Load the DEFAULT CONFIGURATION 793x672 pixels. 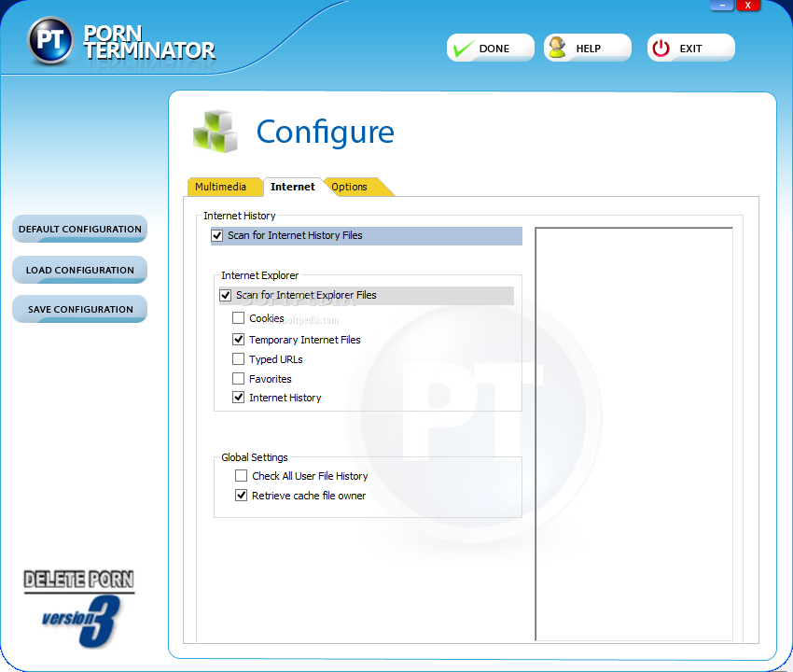(80, 230)
